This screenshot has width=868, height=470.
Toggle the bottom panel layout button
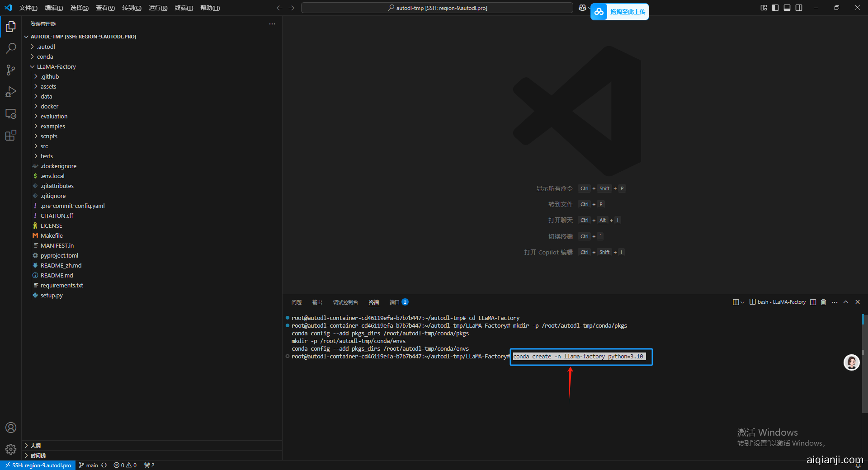click(x=787, y=8)
